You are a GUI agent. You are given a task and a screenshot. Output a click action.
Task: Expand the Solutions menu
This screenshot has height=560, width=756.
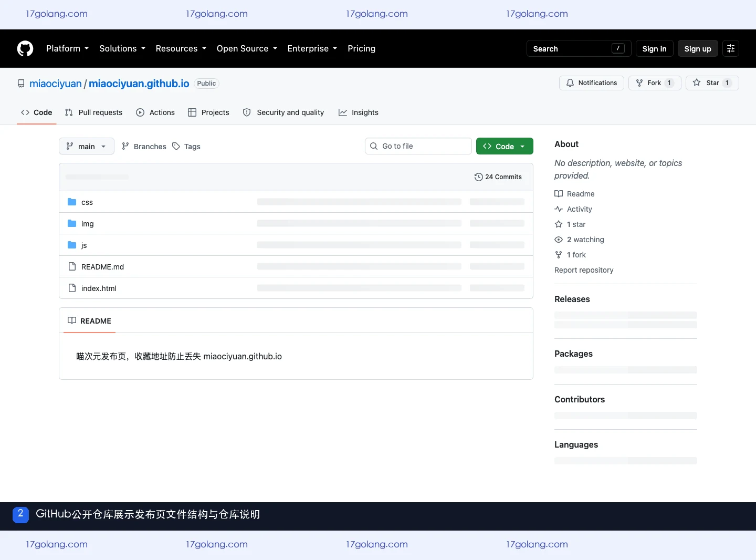(x=122, y=48)
